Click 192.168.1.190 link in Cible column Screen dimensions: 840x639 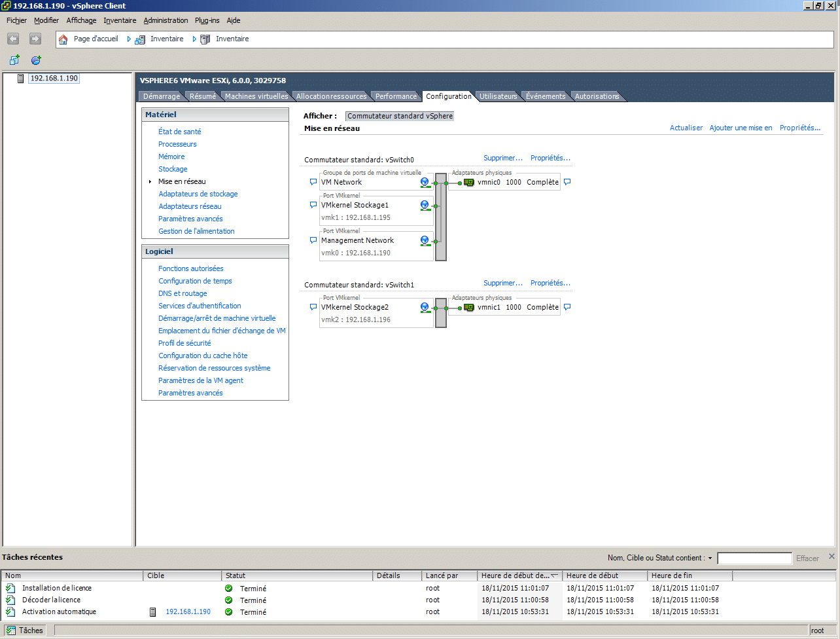pos(188,612)
